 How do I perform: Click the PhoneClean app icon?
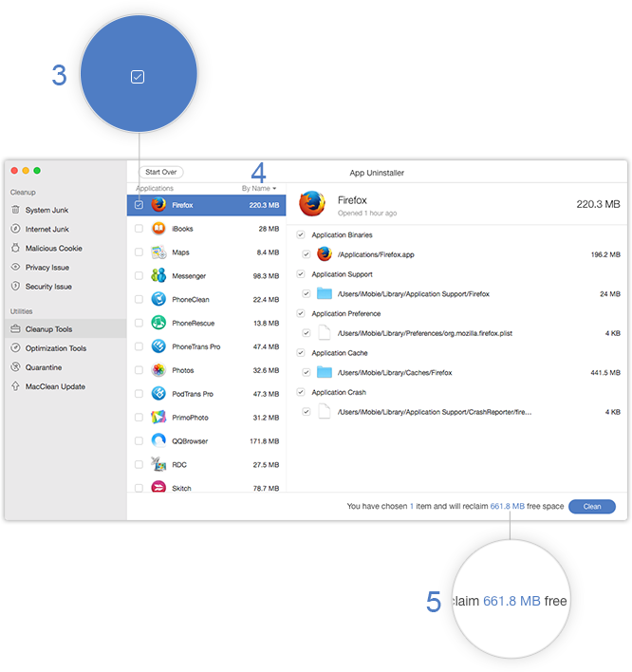pos(158,299)
